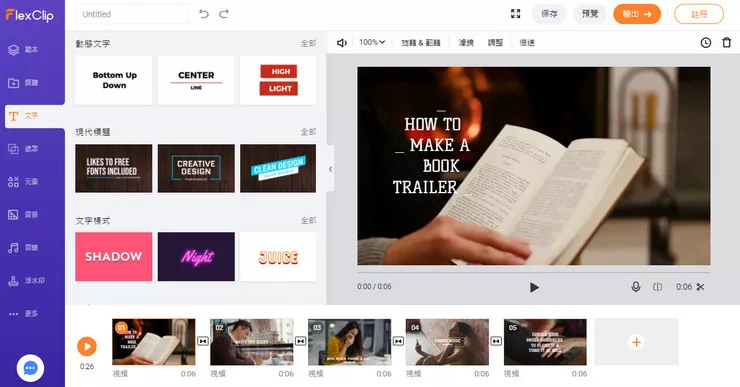Show all Modern Title (現代標題) styles
The image size is (740, 387).
(308, 132)
